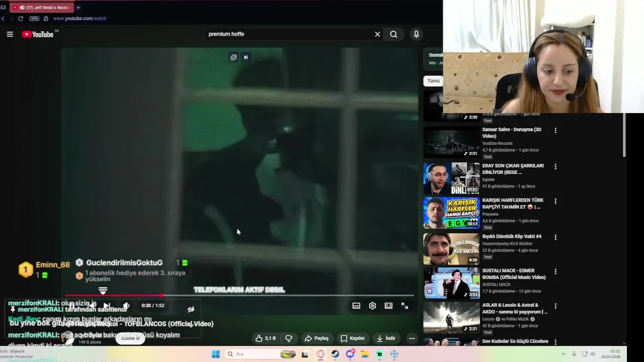Viewport: 644px width, 362px height.
Task: Open the 'ERAY SON ÇIKAN ŞARKILARI DİNLİYOR' video title
Action: pos(513,169)
